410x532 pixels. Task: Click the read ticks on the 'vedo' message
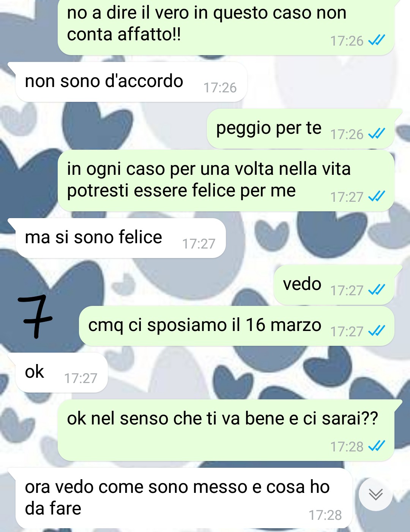click(377, 290)
